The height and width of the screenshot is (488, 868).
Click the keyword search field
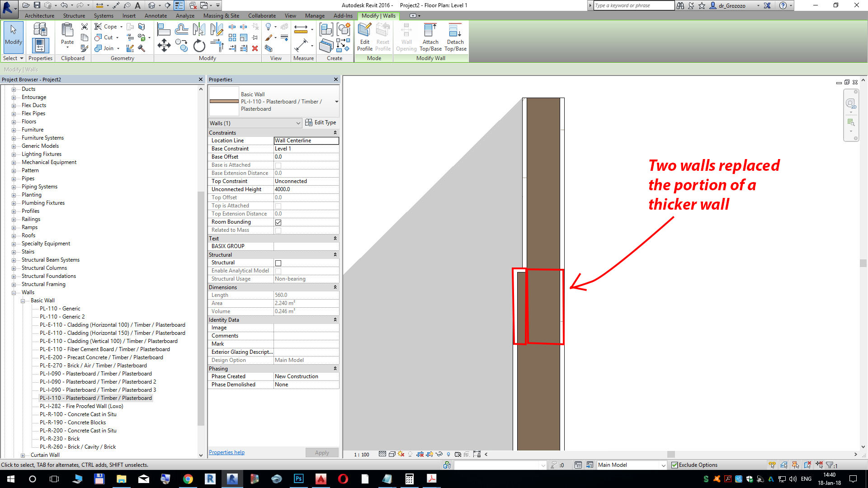pos(633,5)
